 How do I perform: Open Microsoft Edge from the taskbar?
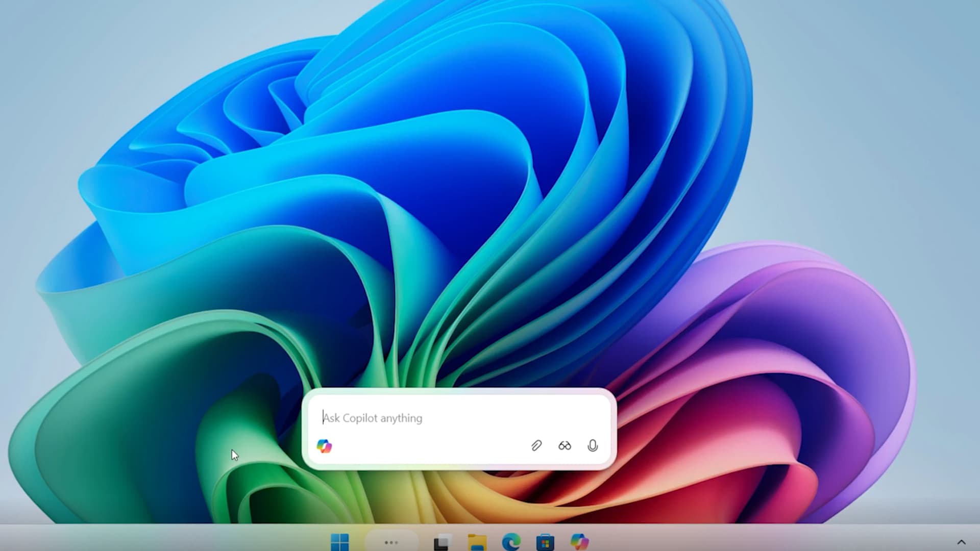[511, 542]
